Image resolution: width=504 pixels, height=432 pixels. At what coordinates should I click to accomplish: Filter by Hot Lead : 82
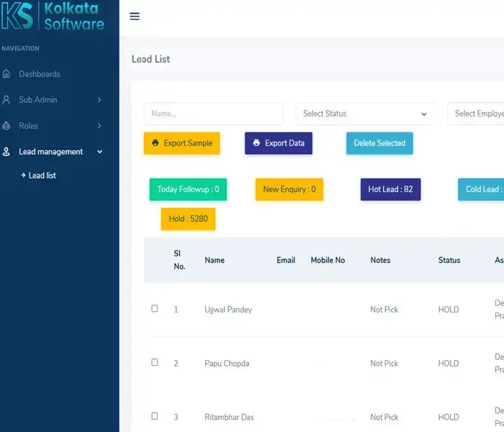click(390, 189)
